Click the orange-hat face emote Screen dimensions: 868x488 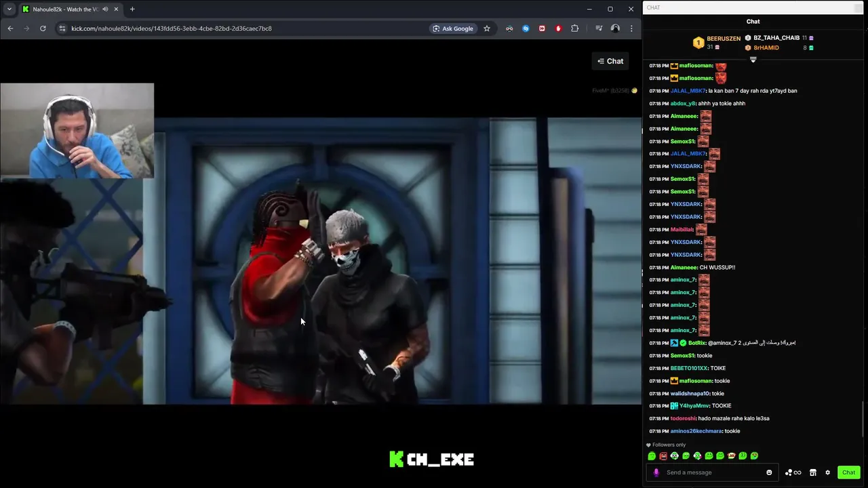tap(731, 456)
